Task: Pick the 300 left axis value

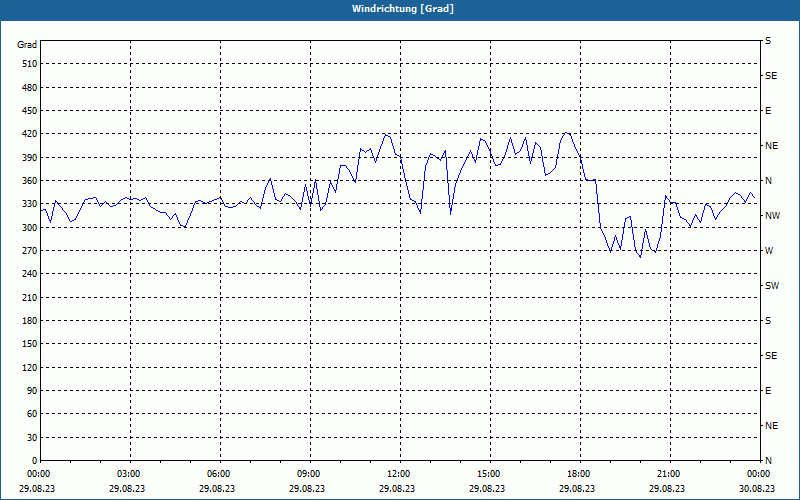Action: coord(30,228)
